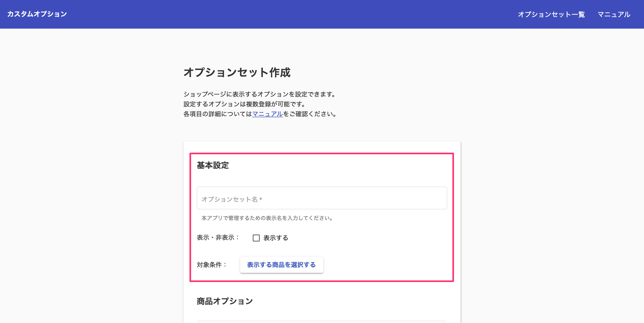Viewport: 644px width, 323px height.
Task: Click the 対象条件 field label
Action: pyautogui.click(x=212, y=265)
